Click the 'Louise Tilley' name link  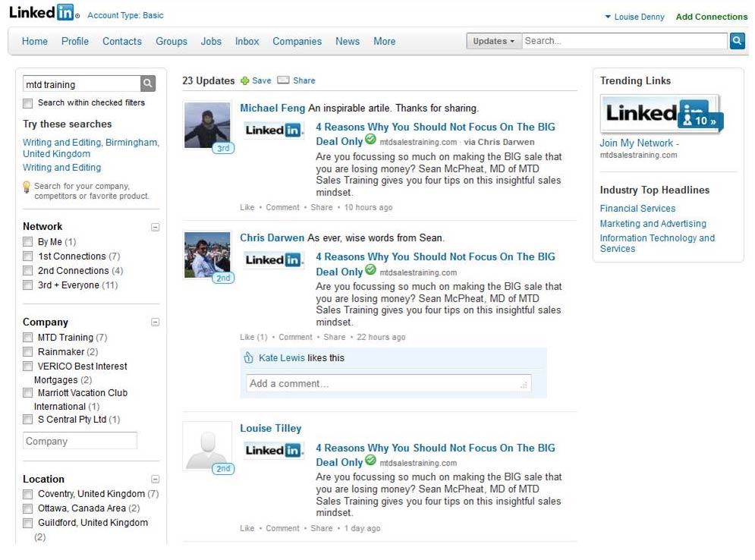point(271,429)
